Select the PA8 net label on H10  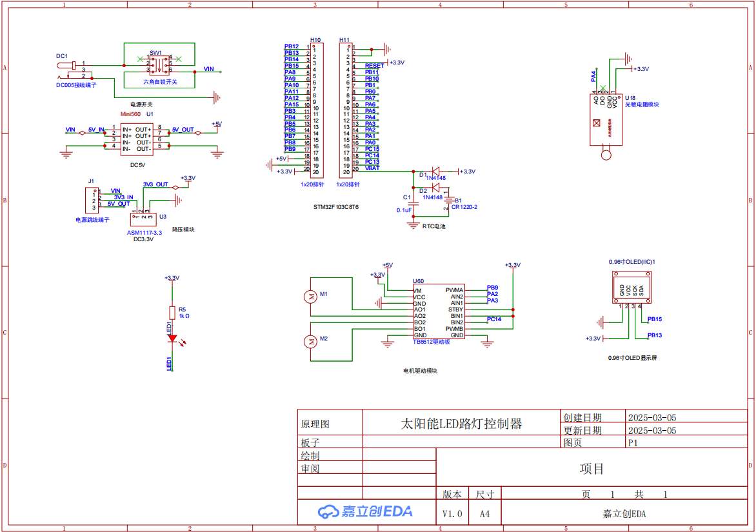click(290, 72)
